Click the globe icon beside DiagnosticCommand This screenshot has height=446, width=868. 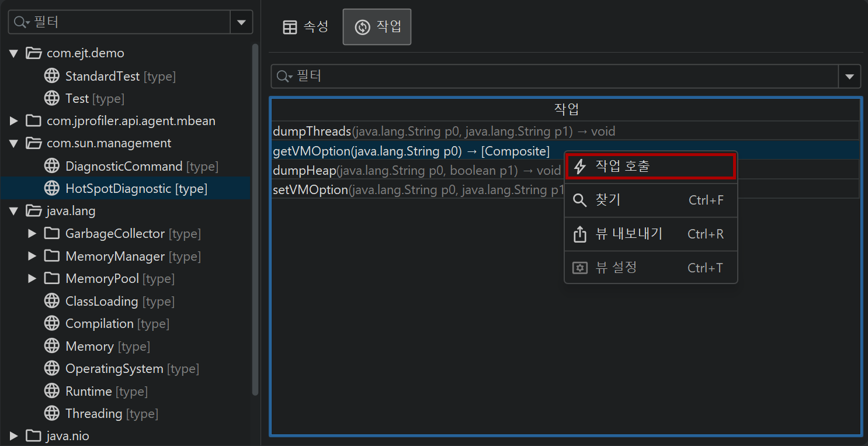point(52,166)
